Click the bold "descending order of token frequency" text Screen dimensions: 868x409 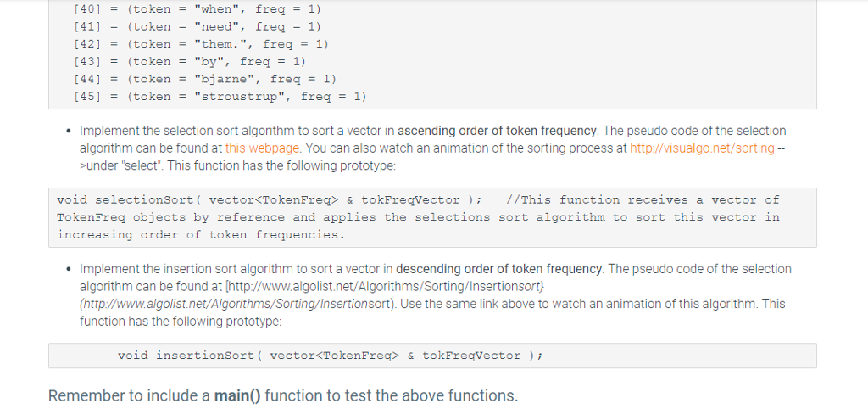pyautogui.click(x=498, y=269)
